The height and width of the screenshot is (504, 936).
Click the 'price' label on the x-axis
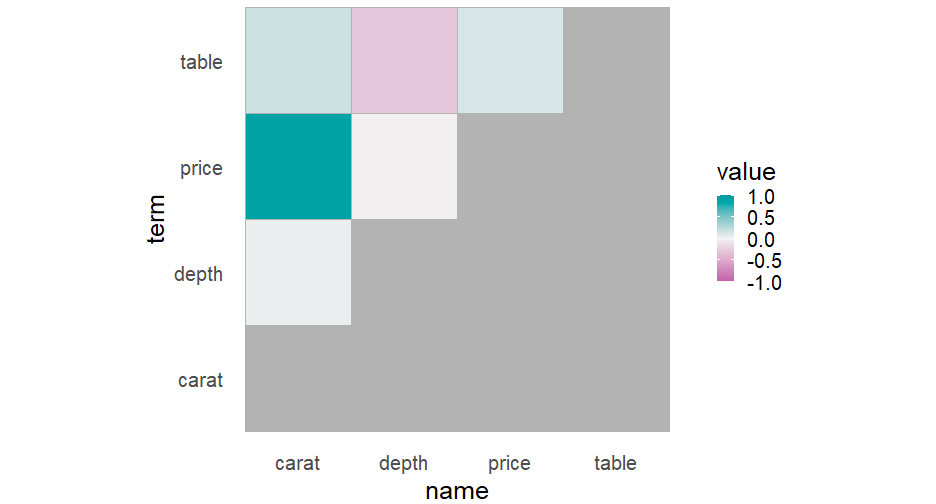click(509, 463)
